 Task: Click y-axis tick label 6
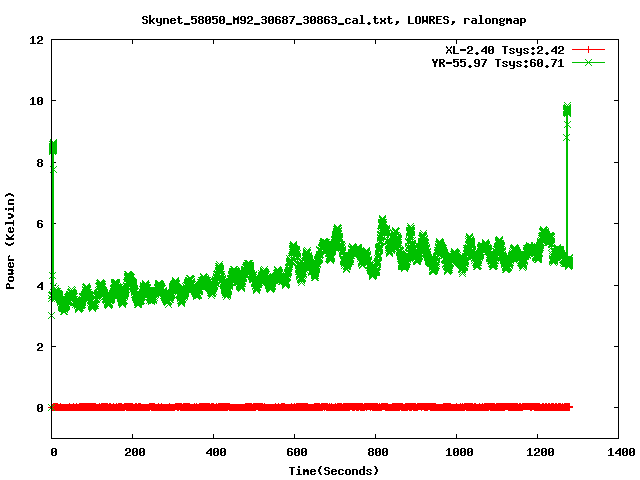(x=40, y=224)
